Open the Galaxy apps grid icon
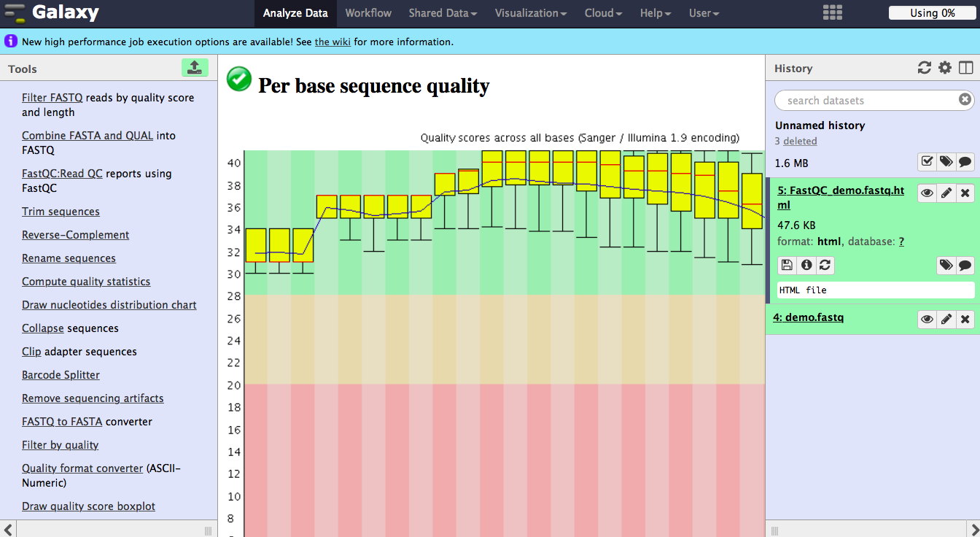 point(832,13)
